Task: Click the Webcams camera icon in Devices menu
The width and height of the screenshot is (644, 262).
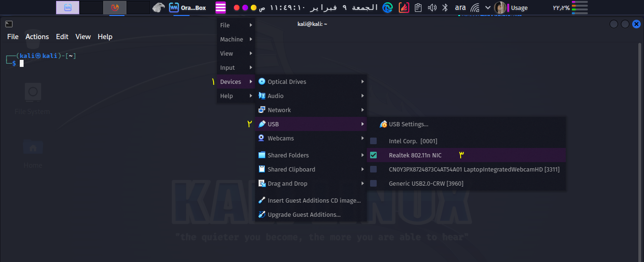Action: [x=262, y=138]
